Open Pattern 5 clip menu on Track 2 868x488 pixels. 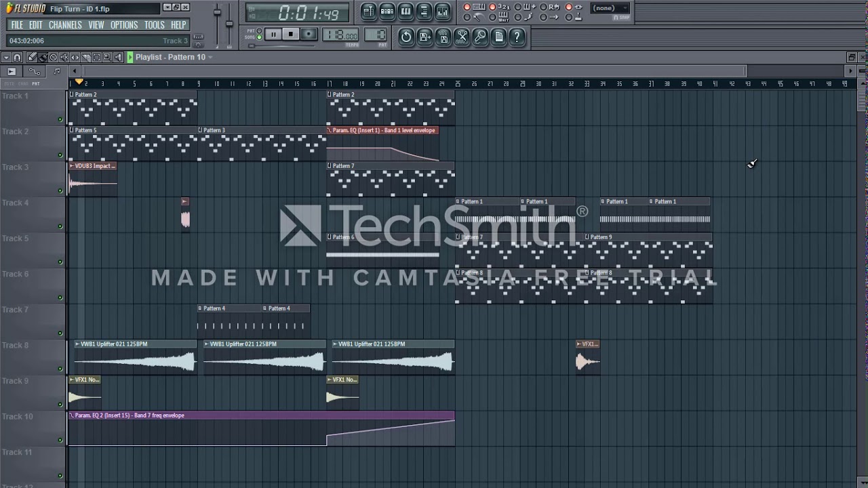[x=71, y=130]
